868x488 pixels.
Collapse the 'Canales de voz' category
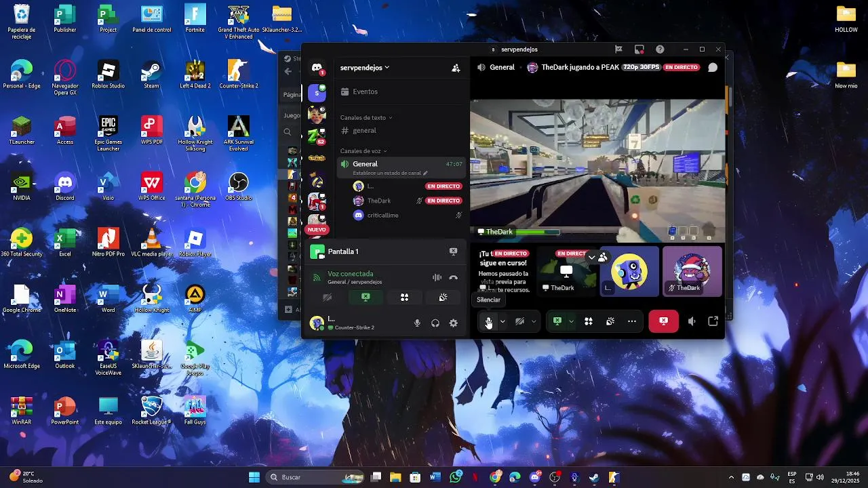pyautogui.click(x=363, y=150)
